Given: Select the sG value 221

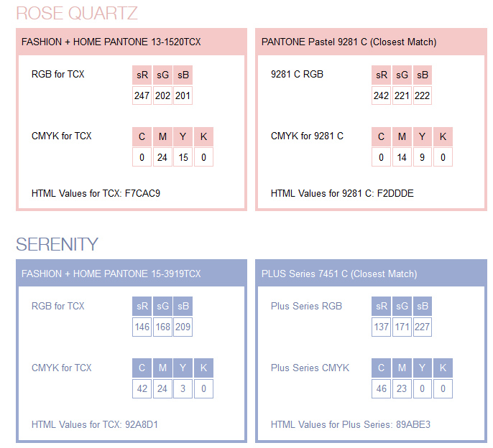Looking at the screenshot, I should click(x=402, y=95).
